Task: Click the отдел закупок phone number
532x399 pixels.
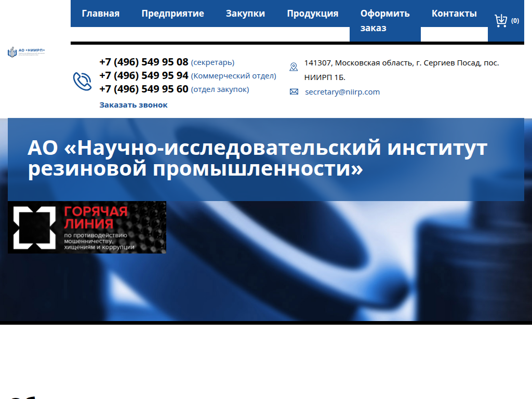Action: (143, 89)
